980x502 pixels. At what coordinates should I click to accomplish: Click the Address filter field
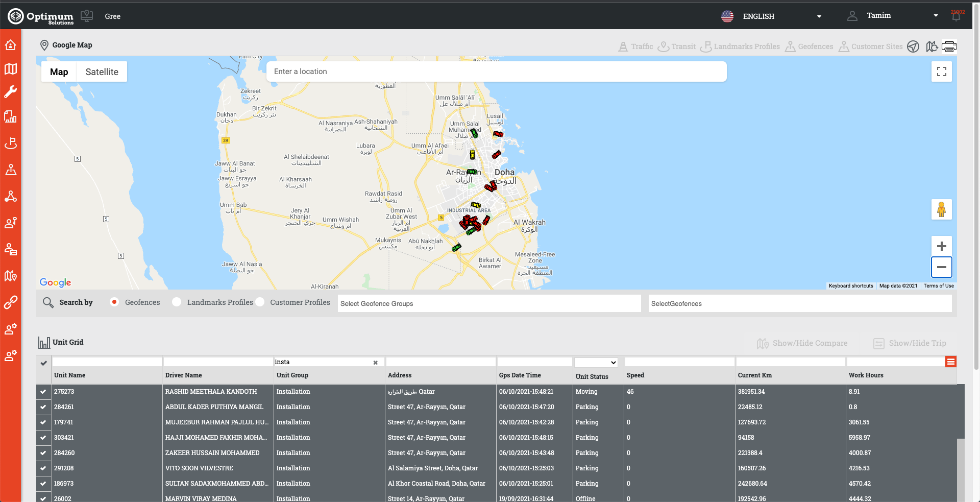click(x=440, y=362)
